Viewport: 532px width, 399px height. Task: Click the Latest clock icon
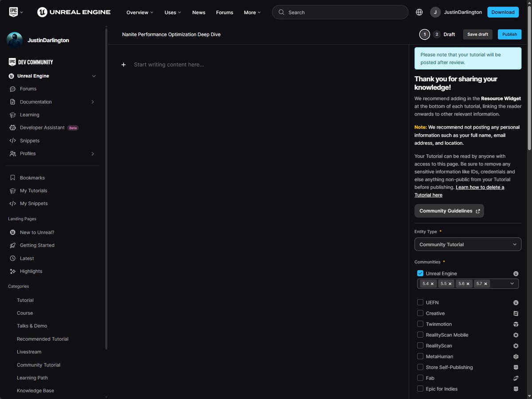click(12, 258)
